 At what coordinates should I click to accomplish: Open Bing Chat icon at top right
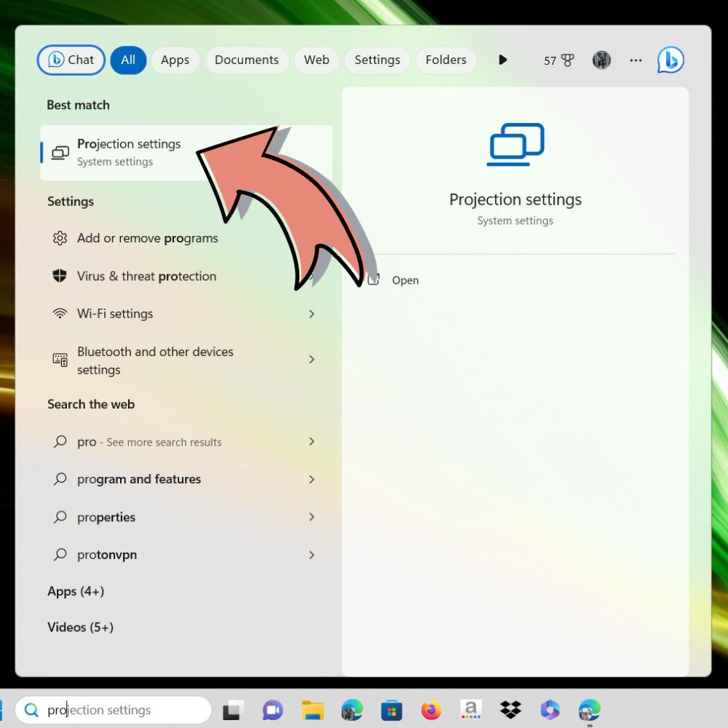tap(670, 60)
